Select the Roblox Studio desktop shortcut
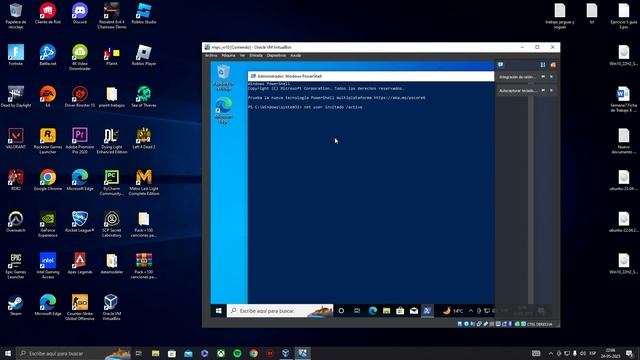The image size is (640, 360). tap(144, 13)
